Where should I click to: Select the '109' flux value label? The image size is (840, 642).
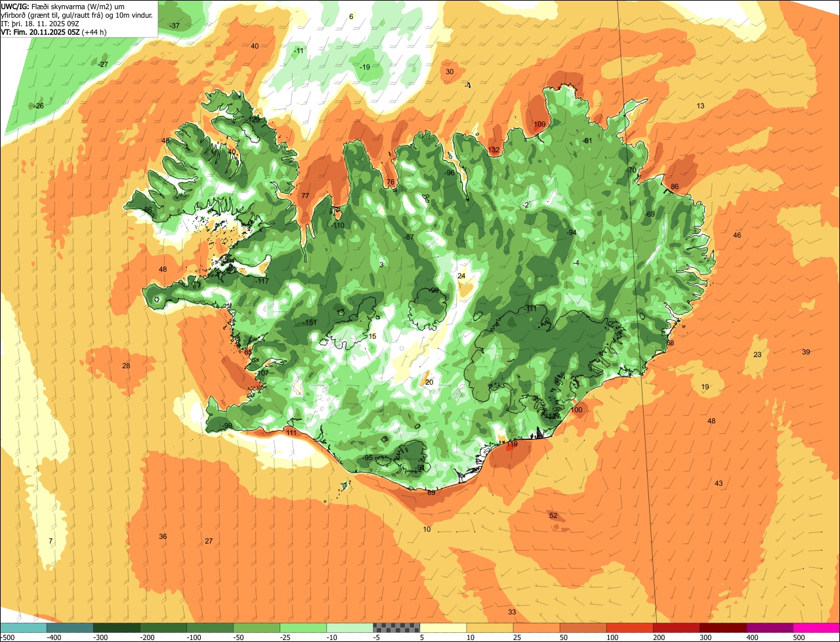point(539,125)
